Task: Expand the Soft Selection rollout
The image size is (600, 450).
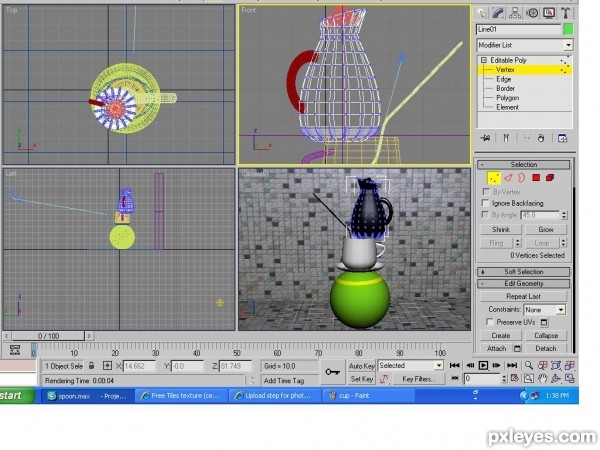Action: tap(523, 272)
